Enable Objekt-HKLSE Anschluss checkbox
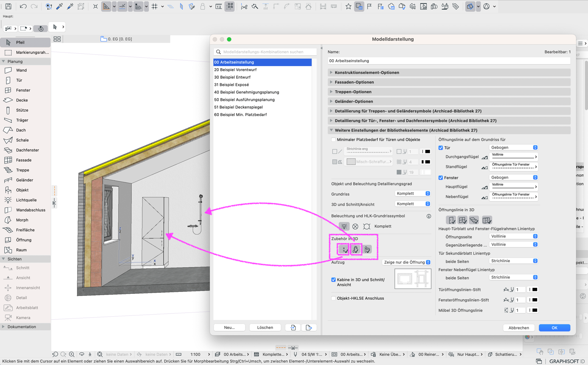Image resolution: width=588 pixels, height=365 pixels. click(x=333, y=299)
